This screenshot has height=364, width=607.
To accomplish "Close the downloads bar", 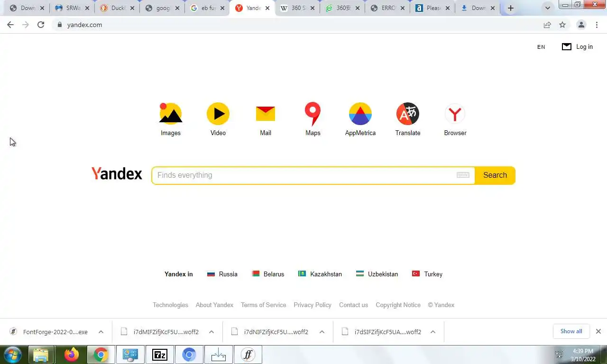I will pyautogui.click(x=598, y=331).
